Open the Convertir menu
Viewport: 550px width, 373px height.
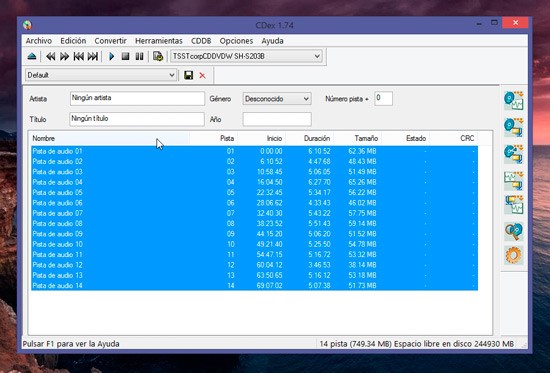click(x=110, y=41)
